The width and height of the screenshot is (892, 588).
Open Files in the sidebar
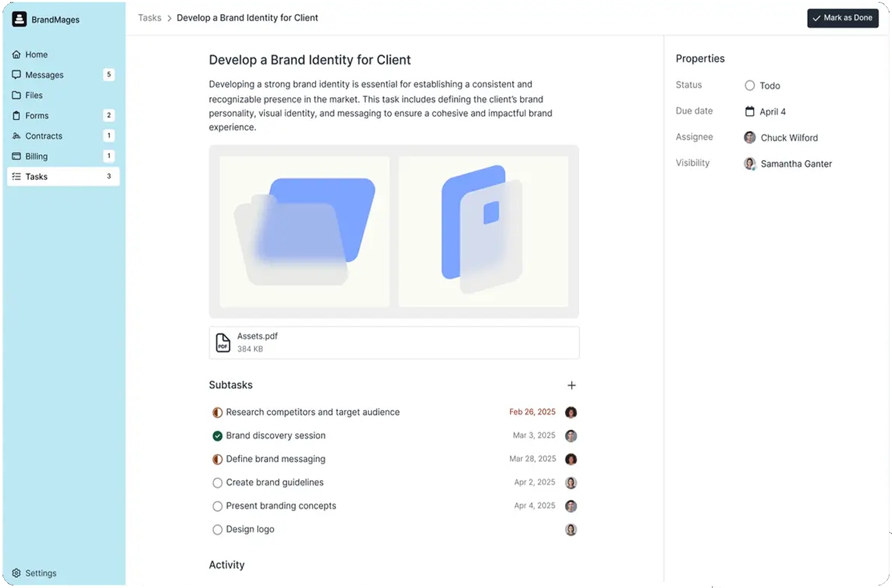63,95
